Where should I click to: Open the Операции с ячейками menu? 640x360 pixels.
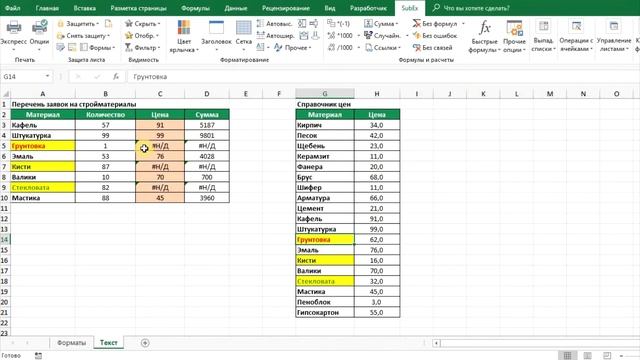pos(576,36)
